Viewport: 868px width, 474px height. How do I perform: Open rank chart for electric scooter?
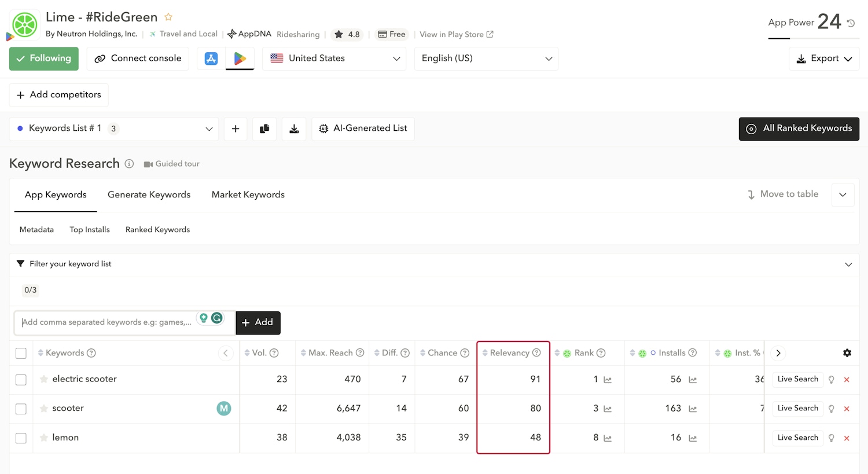[x=608, y=380]
